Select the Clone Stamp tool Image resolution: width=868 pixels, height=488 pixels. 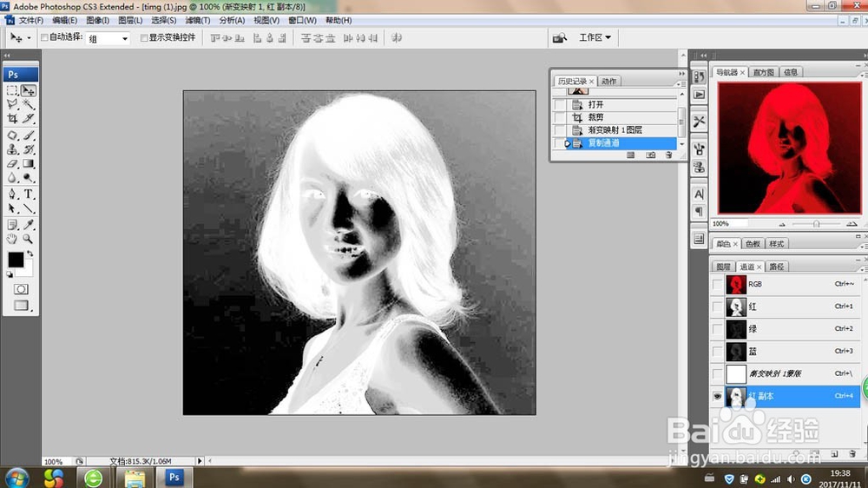point(12,149)
